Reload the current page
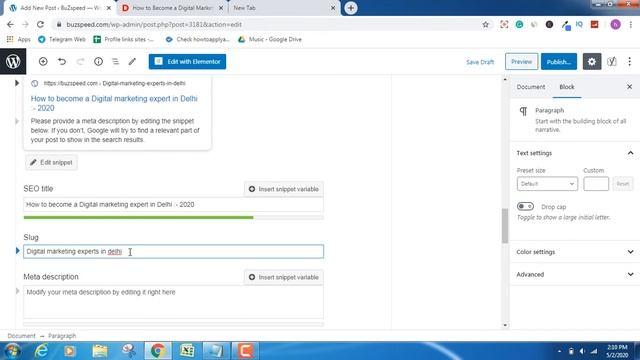The width and height of the screenshot is (640, 360). (40, 24)
